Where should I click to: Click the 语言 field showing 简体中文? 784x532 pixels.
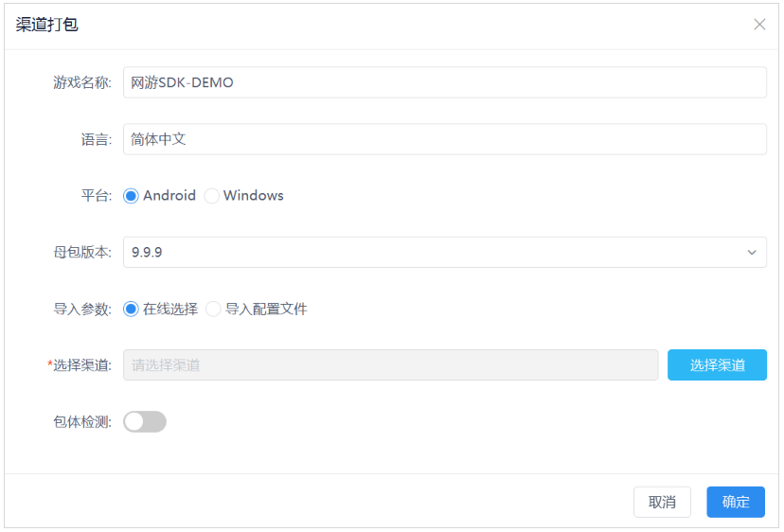[444, 139]
